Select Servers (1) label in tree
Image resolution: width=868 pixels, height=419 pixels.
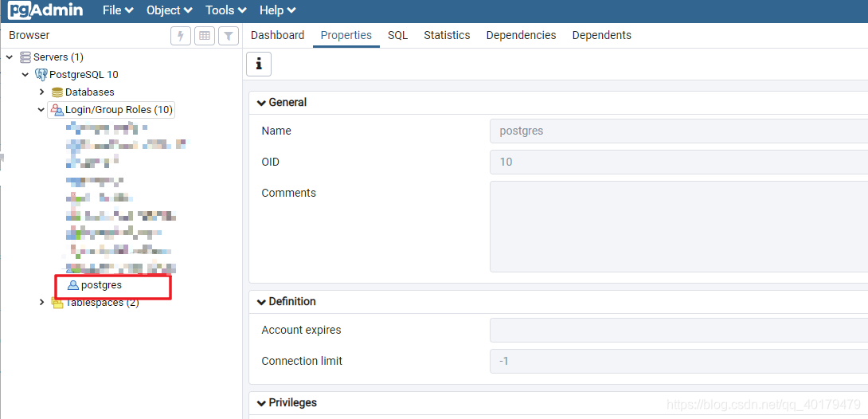[58, 57]
